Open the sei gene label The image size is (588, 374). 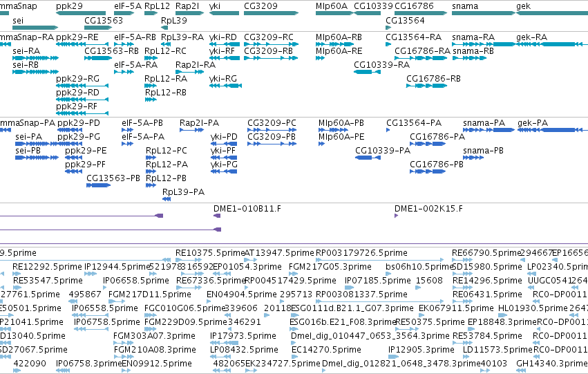(x=18, y=20)
